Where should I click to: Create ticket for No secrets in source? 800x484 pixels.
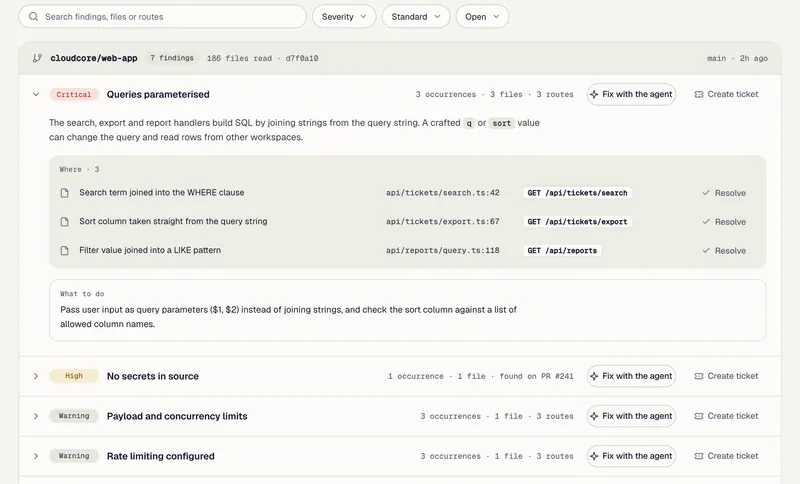727,376
